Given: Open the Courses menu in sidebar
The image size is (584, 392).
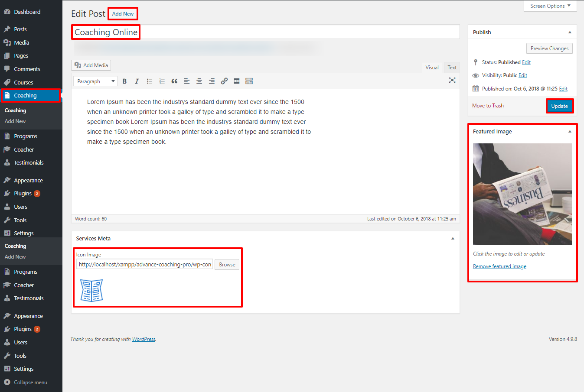Looking at the screenshot, I should coord(23,82).
